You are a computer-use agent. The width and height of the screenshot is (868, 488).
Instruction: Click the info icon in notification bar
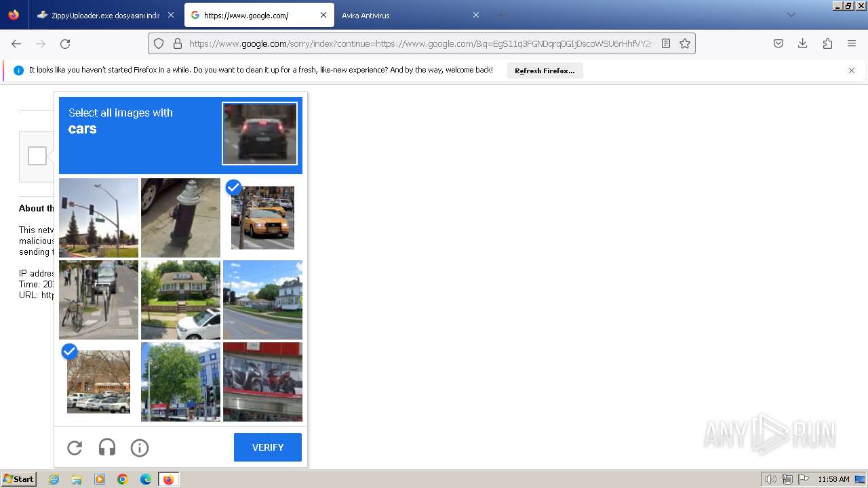click(x=18, y=70)
